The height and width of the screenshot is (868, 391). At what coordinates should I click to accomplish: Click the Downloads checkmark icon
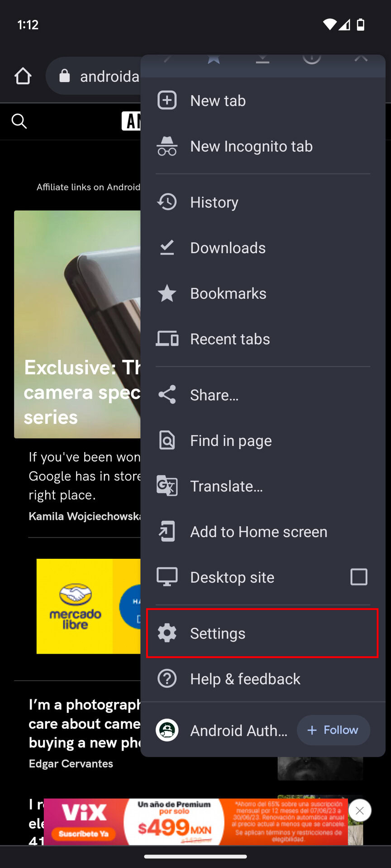[x=167, y=248]
